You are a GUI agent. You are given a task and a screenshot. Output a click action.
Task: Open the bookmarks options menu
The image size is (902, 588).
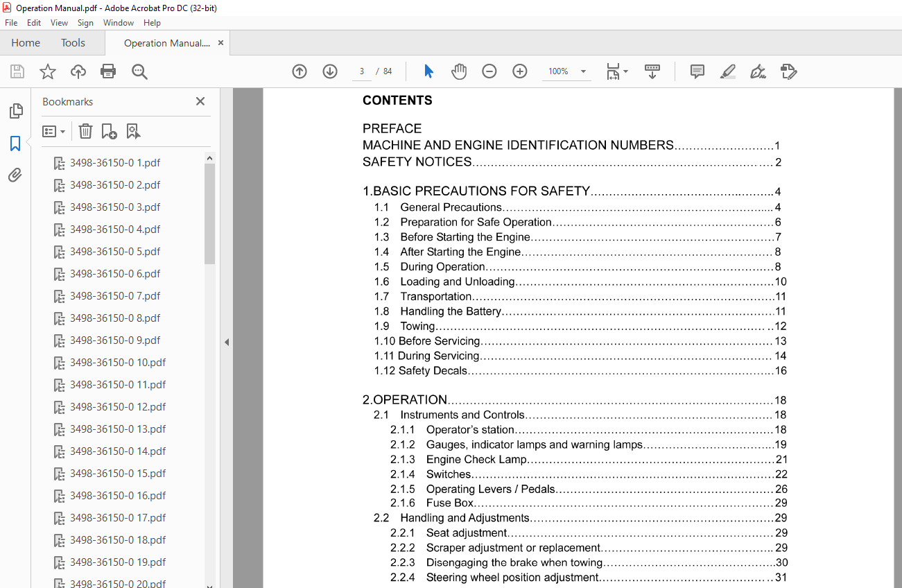(54, 131)
